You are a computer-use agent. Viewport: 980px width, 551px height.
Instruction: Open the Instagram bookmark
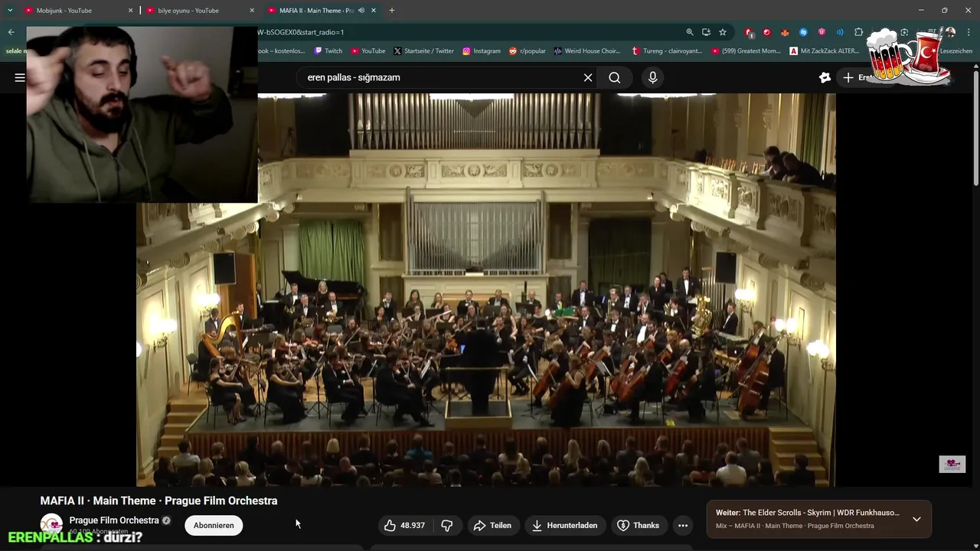pos(482,51)
